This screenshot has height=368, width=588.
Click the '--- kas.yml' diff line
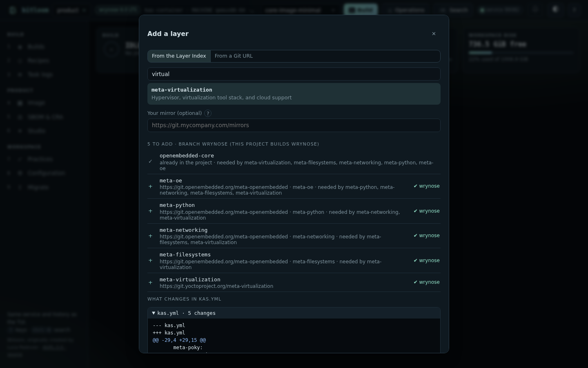pyautogui.click(x=169, y=325)
